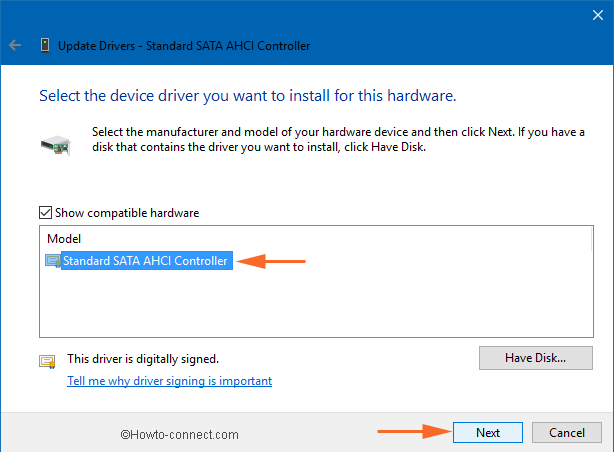Go back using the back arrow

pos(15,45)
